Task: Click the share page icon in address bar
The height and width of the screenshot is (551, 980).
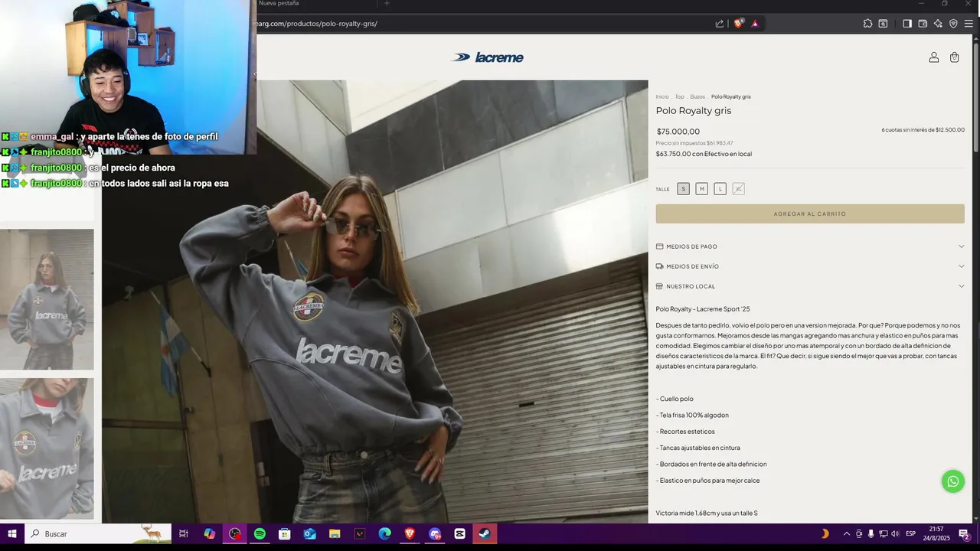Action: pos(720,24)
